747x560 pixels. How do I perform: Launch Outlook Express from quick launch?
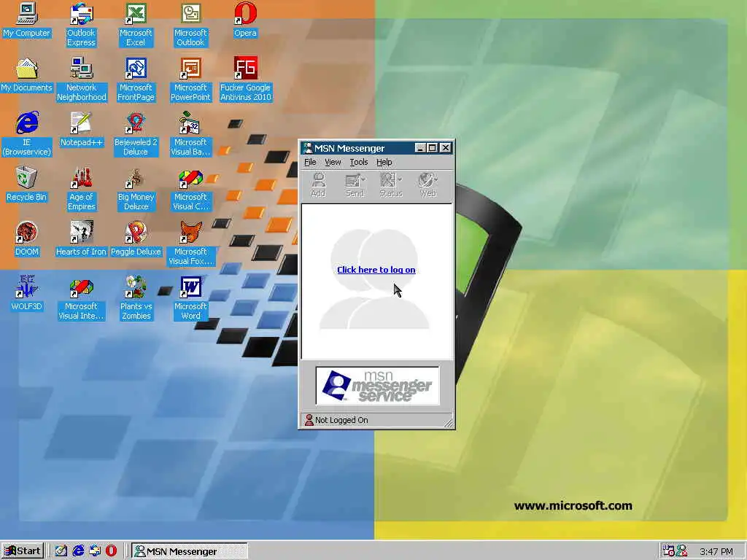tap(95, 551)
